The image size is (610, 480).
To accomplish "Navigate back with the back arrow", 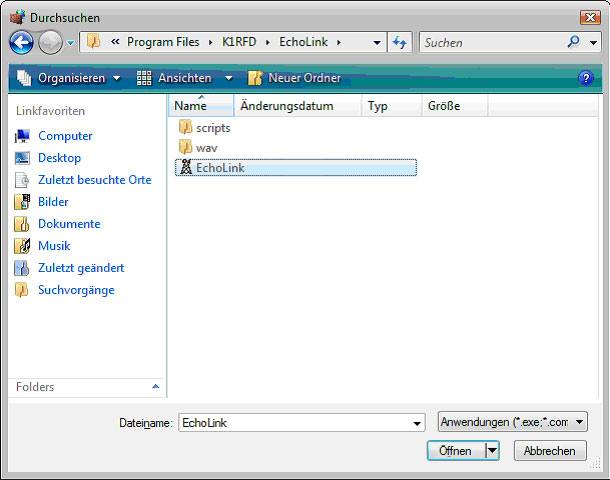I will 22,42.
